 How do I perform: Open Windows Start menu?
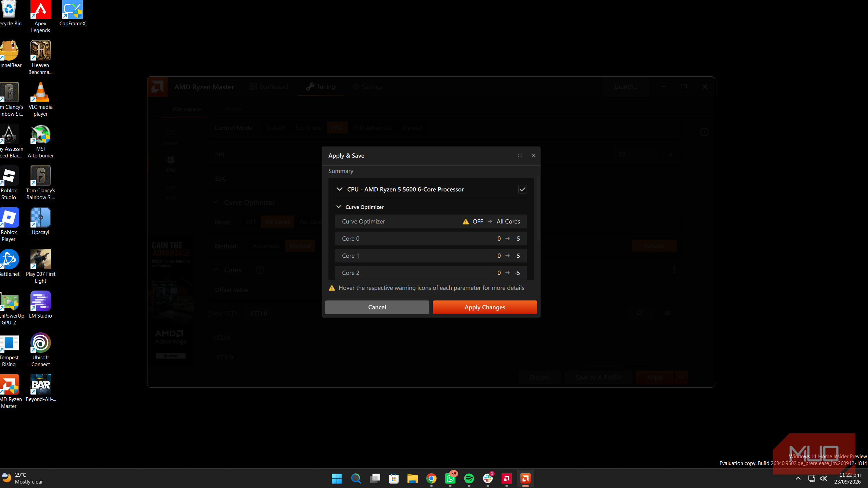tap(337, 478)
